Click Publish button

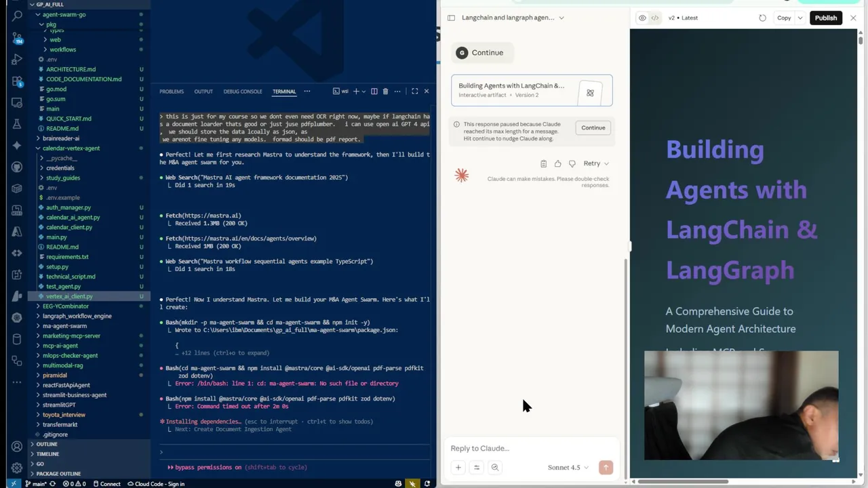825,18
